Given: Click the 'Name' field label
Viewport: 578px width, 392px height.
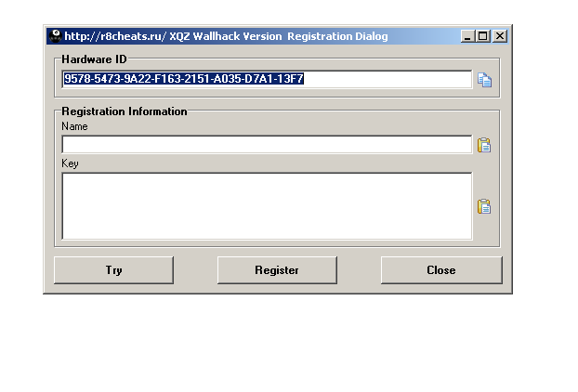Looking at the screenshot, I should (74, 126).
